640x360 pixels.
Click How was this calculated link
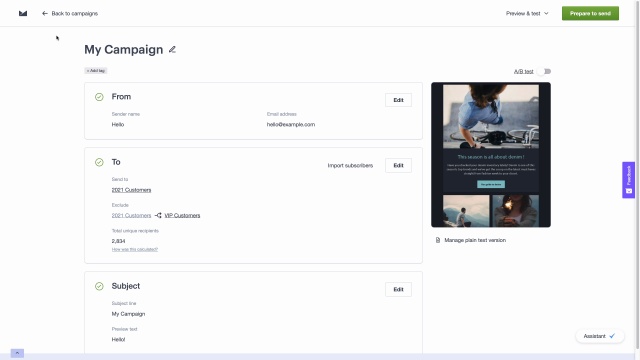[x=135, y=249]
